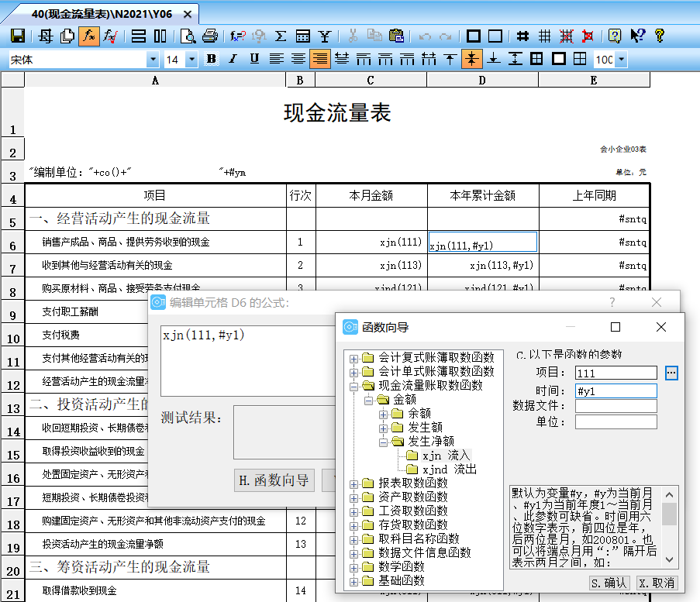This screenshot has height=602, width=700.
Task: Toggle Bold text formatting
Action: tap(211, 59)
